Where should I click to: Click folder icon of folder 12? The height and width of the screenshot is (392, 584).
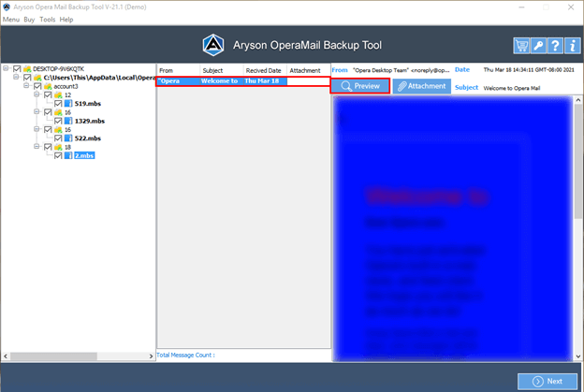click(58, 94)
